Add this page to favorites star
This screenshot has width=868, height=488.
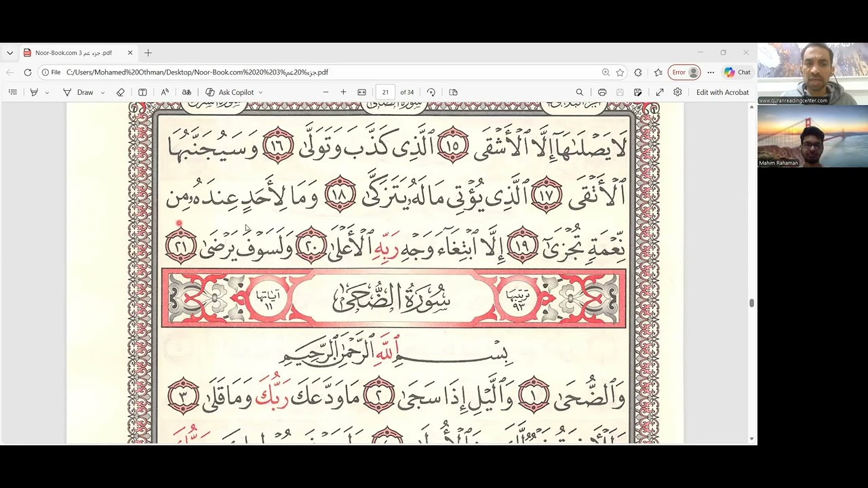click(x=620, y=72)
